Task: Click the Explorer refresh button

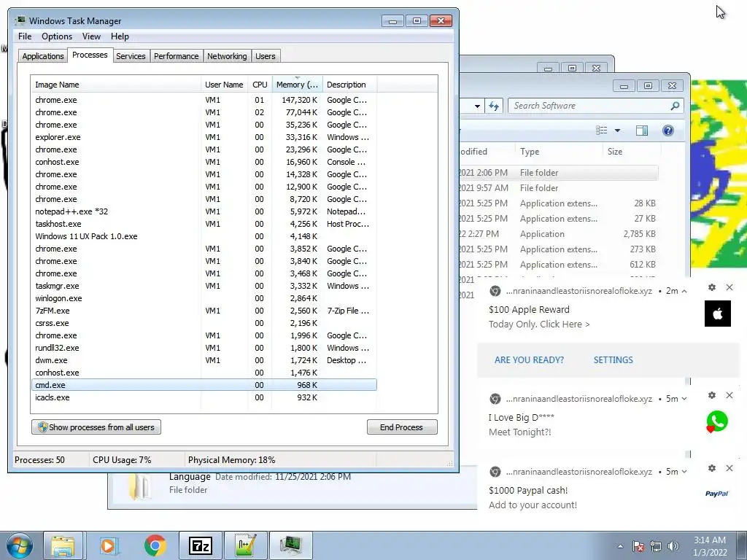Action: tap(494, 106)
